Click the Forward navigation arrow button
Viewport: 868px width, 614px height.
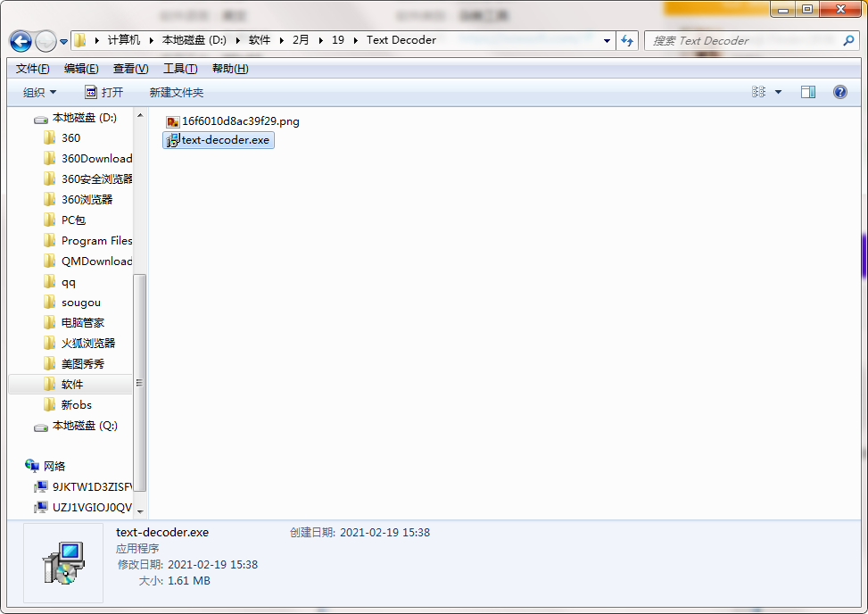pyautogui.click(x=45, y=41)
